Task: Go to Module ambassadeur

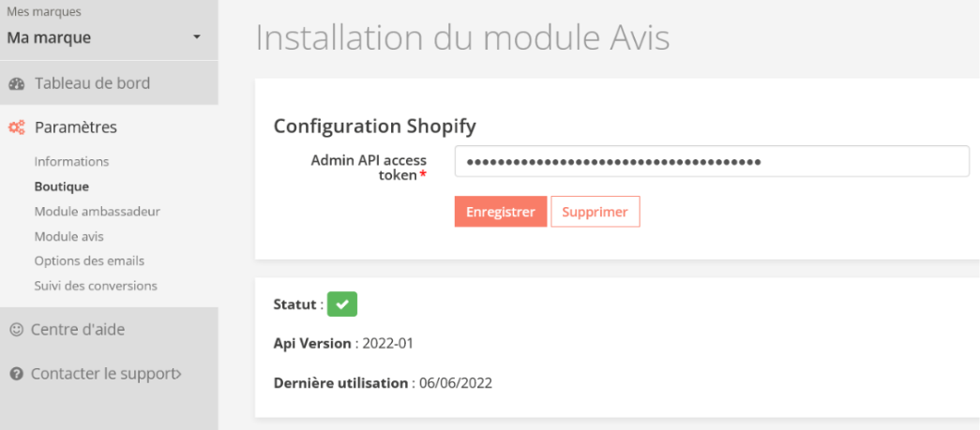Action: 98,212
